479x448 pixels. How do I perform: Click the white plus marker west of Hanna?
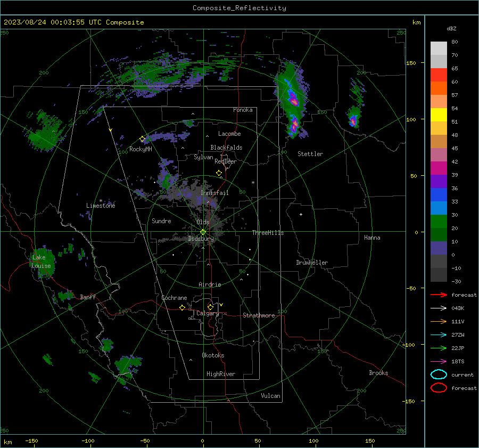(x=301, y=214)
